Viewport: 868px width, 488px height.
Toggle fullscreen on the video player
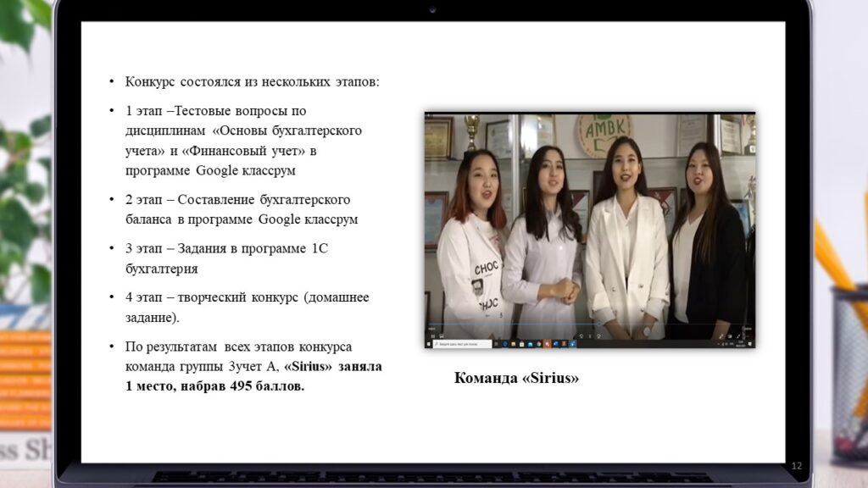pyautogui.click(x=739, y=335)
